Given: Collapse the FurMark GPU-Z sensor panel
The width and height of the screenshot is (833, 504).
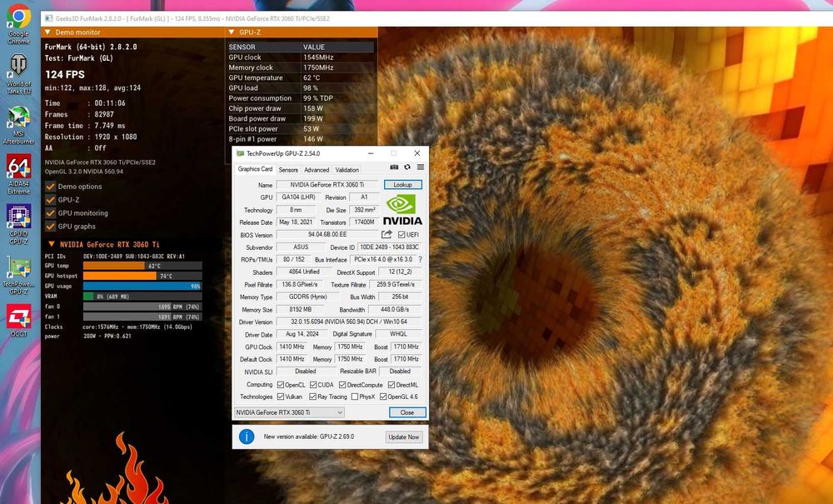Looking at the screenshot, I should coord(231,32).
